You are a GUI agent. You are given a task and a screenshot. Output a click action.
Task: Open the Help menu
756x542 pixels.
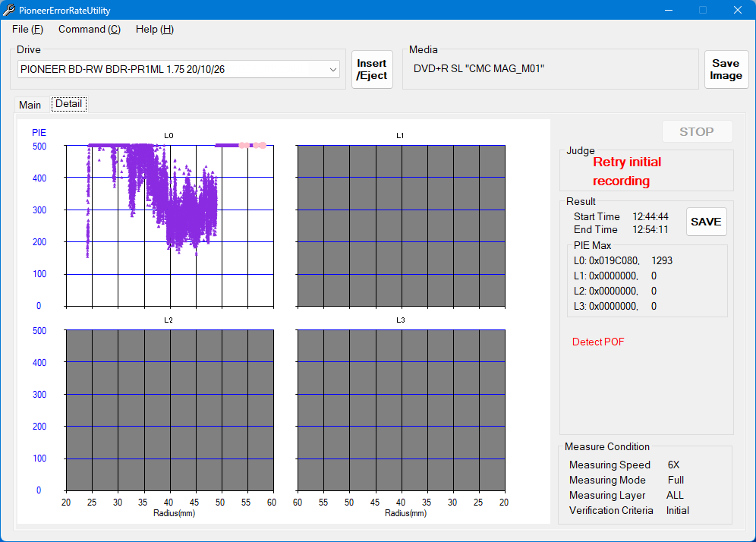point(154,29)
